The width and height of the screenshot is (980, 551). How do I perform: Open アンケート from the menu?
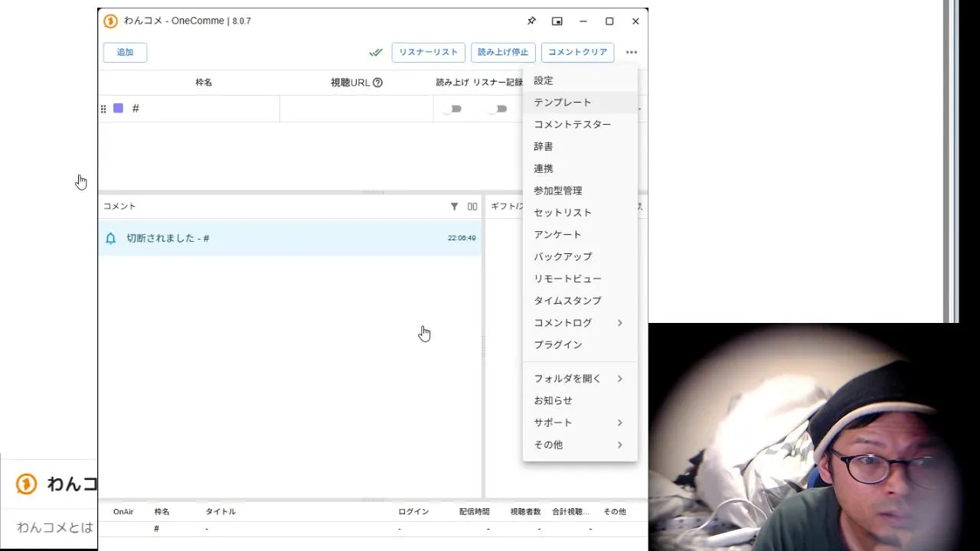(x=580, y=235)
